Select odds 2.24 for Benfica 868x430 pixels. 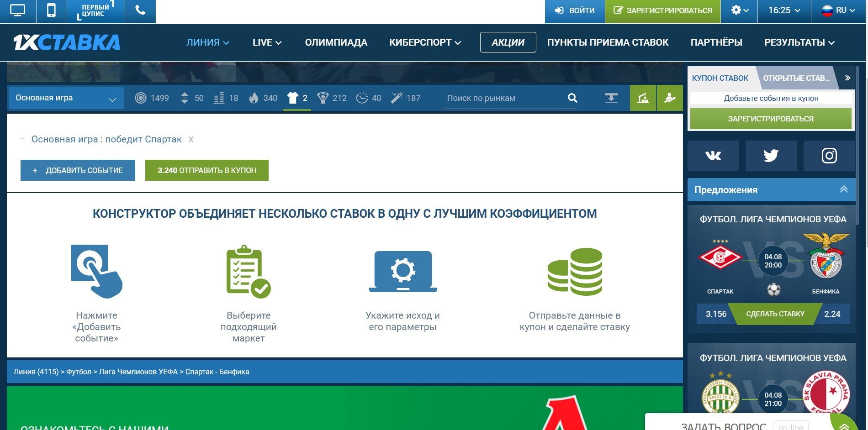click(832, 314)
